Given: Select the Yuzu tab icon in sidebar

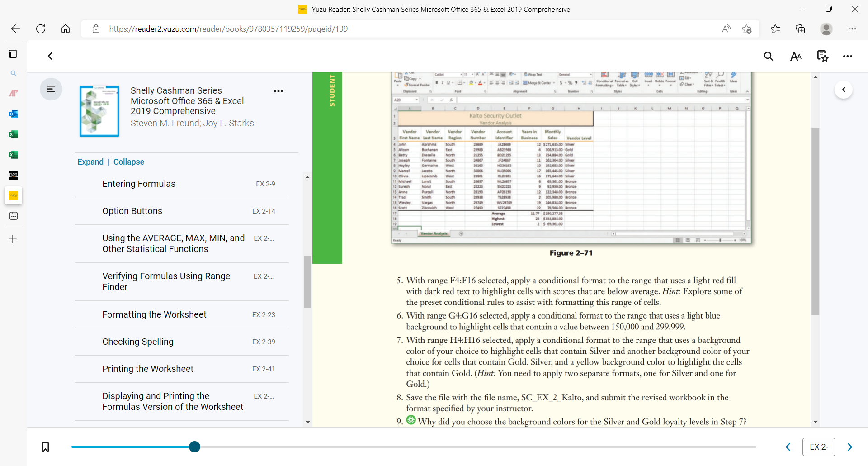Looking at the screenshot, I should [14, 195].
